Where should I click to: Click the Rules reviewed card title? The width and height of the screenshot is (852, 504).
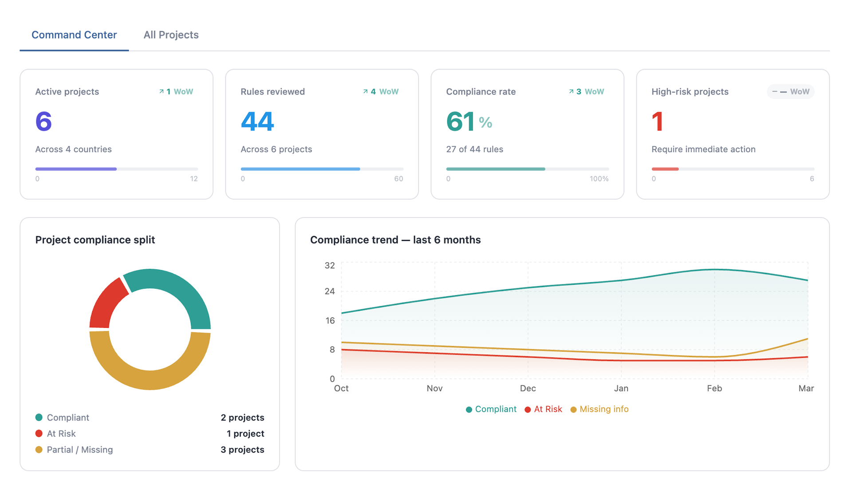(272, 91)
